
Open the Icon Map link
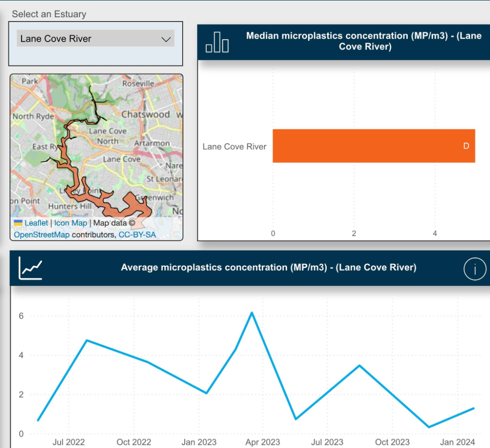[71, 223]
